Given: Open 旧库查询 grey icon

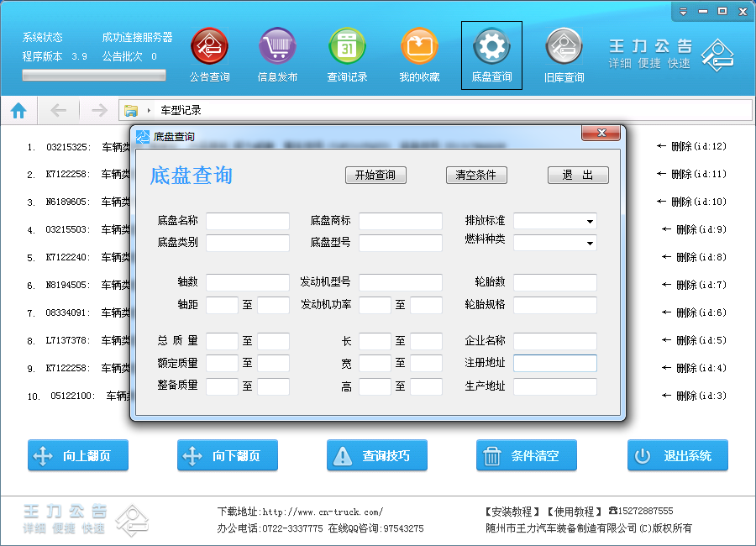Looking at the screenshot, I should [564, 46].
